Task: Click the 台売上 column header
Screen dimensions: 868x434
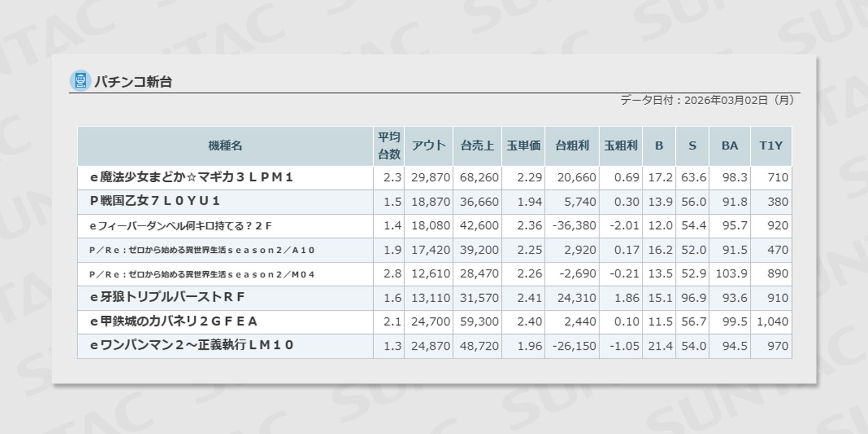Action: (477, 146)
